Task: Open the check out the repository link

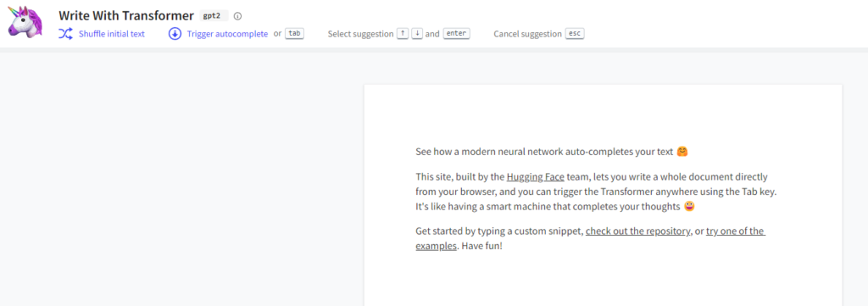Action: [637, 231]
